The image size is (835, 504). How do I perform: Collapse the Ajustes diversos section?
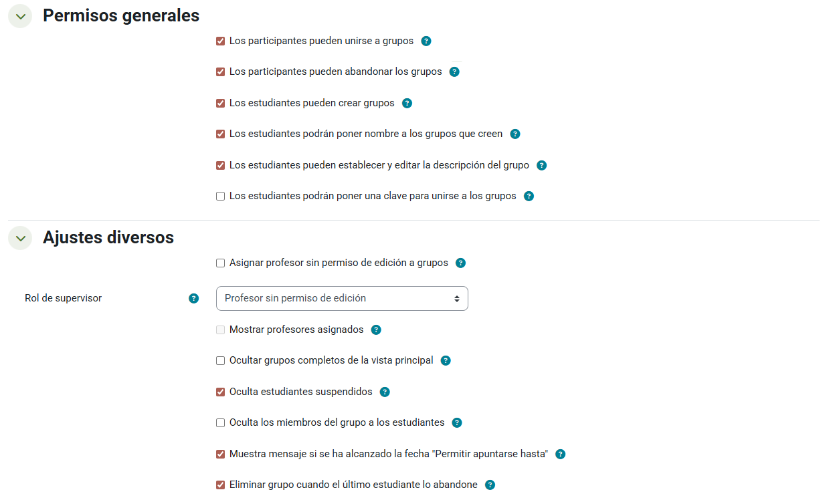(20, 238)
